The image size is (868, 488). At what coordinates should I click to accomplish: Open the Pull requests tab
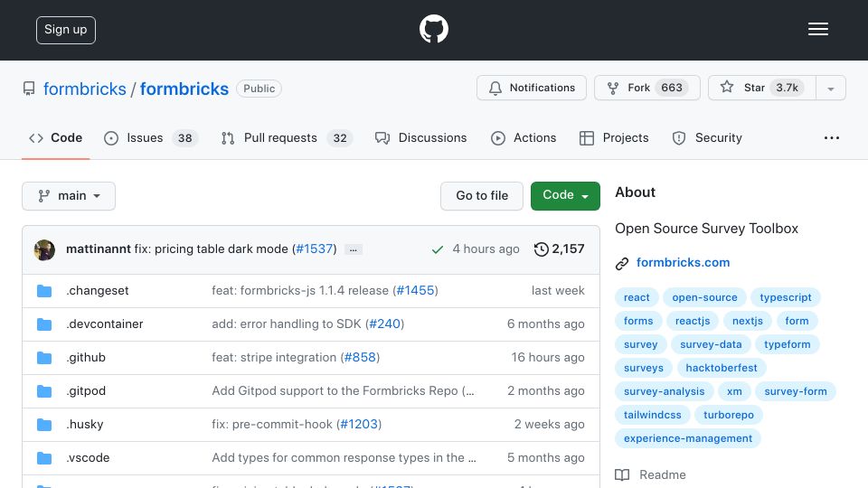tap(287, 137)
